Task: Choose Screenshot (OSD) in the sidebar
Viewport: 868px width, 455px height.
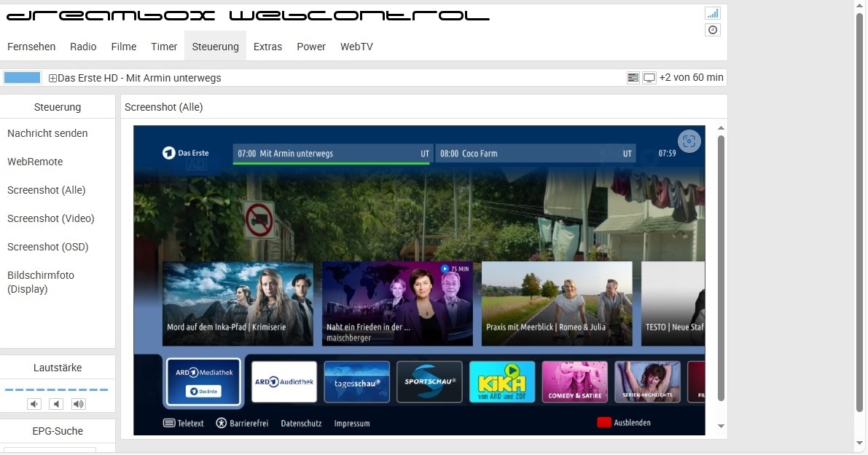Action: point(48,247)
